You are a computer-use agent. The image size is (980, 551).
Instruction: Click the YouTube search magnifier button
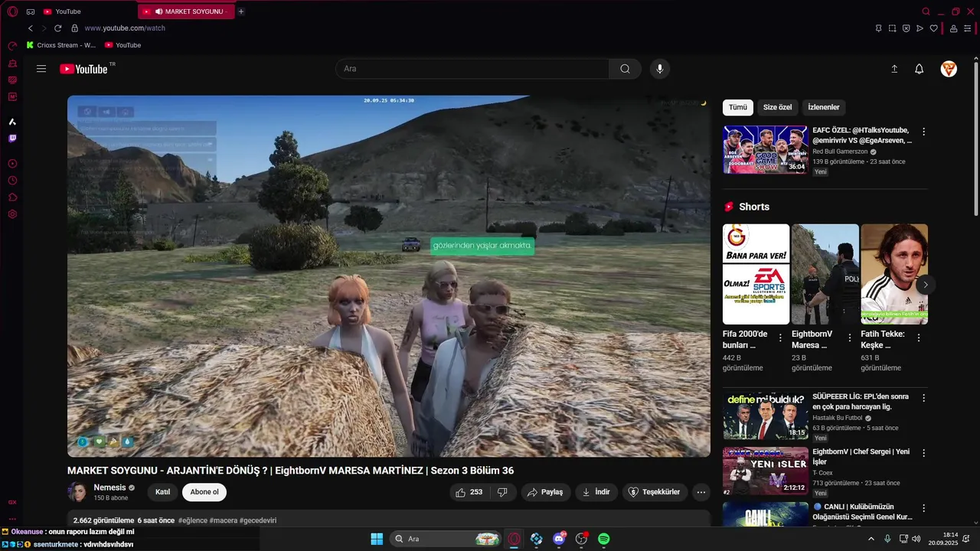(x=625, y=69)
